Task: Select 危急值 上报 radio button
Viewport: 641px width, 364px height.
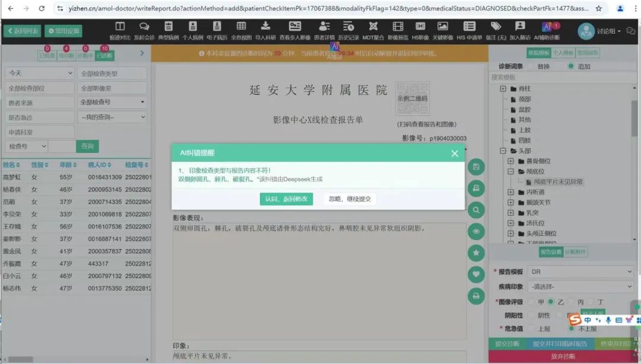Action: pyautogui.click(x=531, y=328)
